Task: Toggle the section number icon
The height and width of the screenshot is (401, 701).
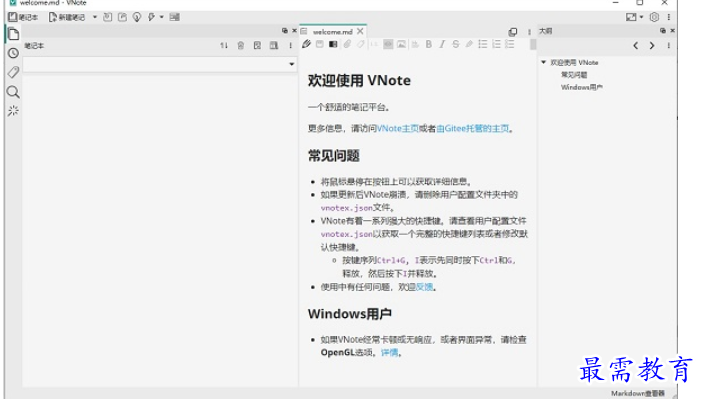Action: (x=374, y=44)
